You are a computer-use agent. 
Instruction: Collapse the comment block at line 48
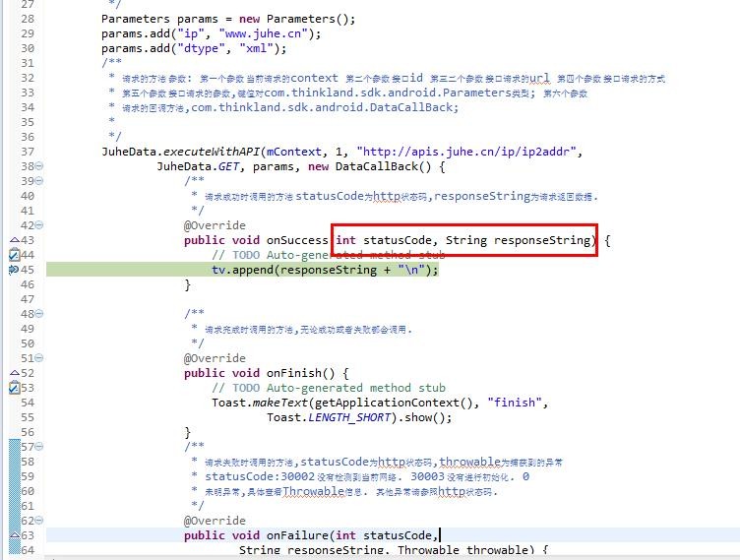[39, 314]
